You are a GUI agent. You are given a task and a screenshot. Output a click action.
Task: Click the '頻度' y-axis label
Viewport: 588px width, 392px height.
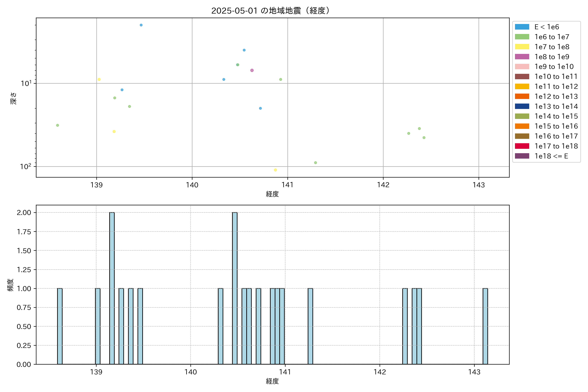[x=10, y=285]
